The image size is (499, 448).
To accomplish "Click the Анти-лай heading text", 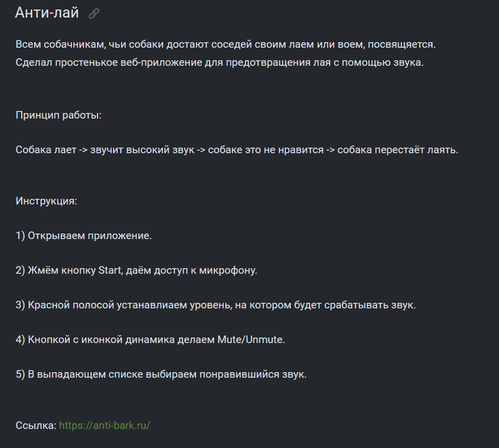I will 47,13.
